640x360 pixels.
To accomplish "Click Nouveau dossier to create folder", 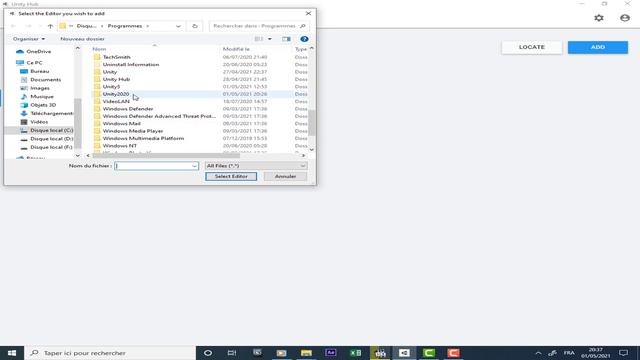I will [82, 39].
